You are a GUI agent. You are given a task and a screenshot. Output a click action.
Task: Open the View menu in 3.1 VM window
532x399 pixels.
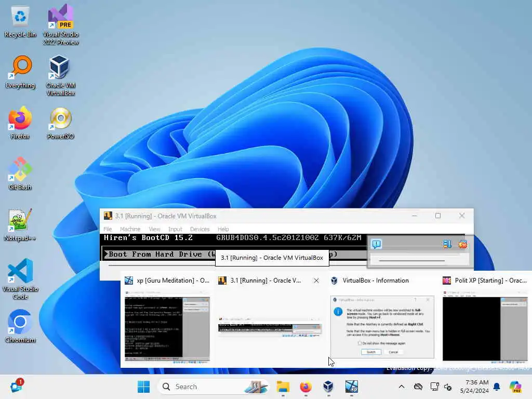[154, 229]
